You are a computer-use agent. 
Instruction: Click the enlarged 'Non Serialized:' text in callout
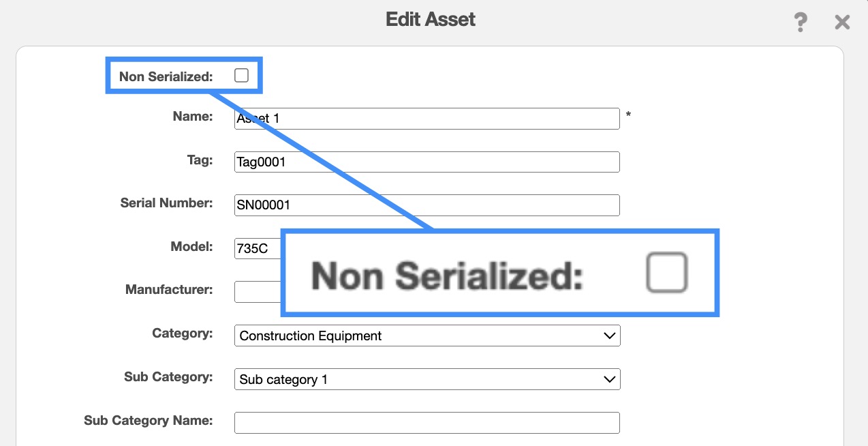click(x=447, y=276)
